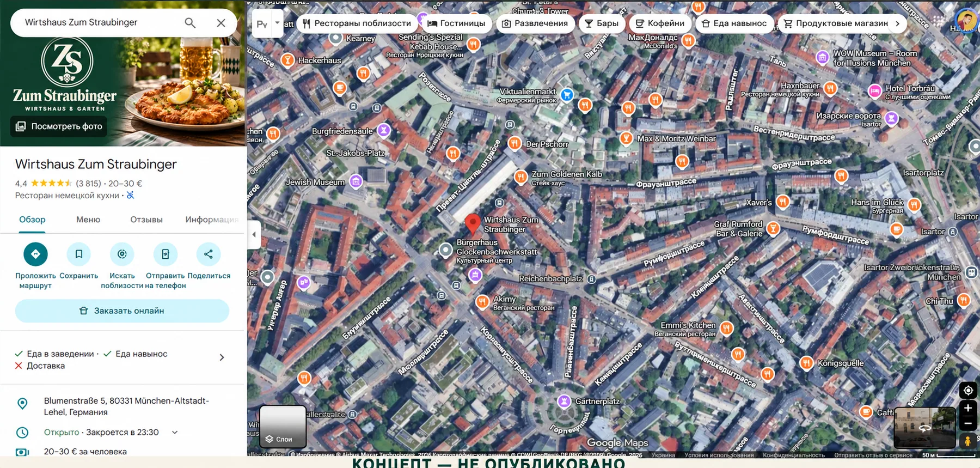Click the red Wirtshaus Zum Straubinger pin
This screenshot has width=980, height=468.
point(473,224)
